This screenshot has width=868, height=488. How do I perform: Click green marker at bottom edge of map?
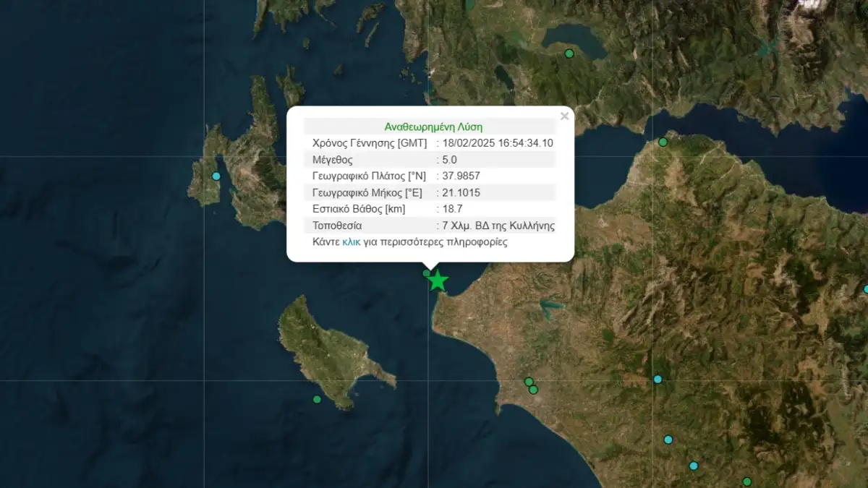coord(747,481)
